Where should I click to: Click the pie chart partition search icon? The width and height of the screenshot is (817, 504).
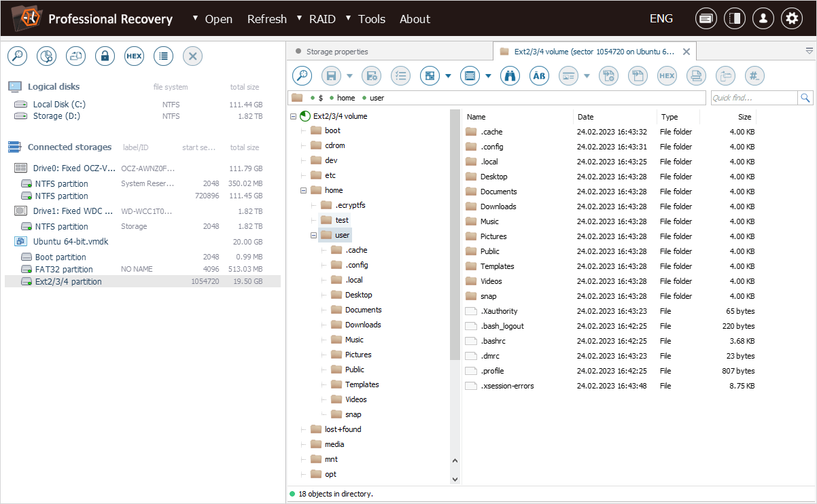(x=46, y=56)
